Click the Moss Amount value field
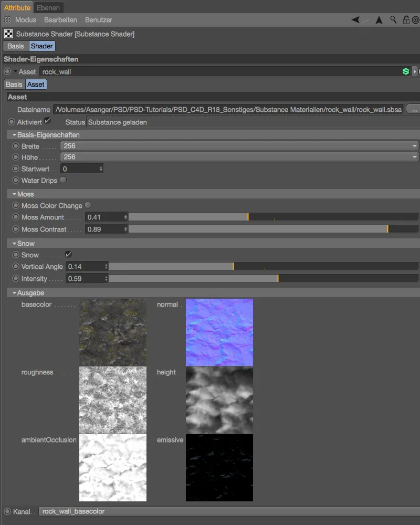This screenshot has height=525, width=420. click(x=106, y=217)
